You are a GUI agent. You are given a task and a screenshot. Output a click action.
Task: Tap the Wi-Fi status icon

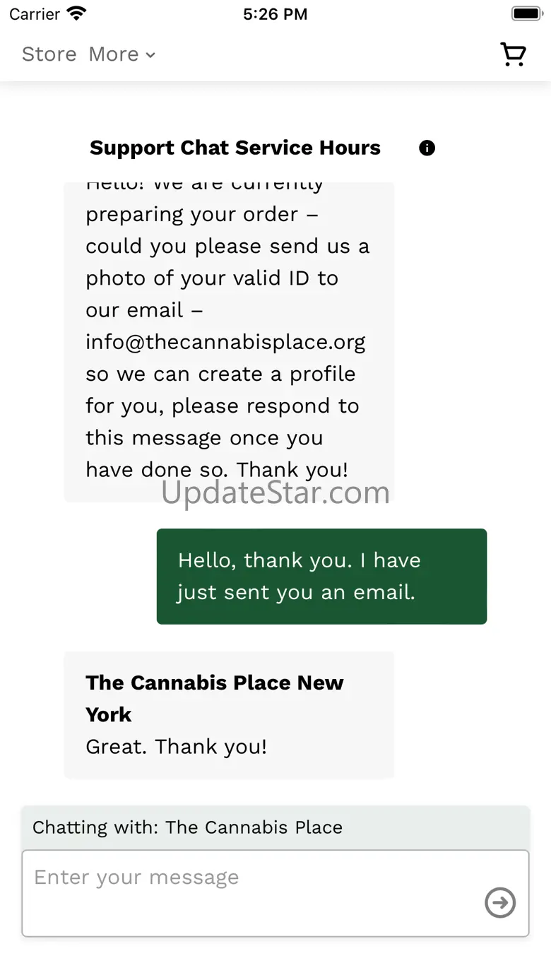pyautogui.click(x=77, y=13)
